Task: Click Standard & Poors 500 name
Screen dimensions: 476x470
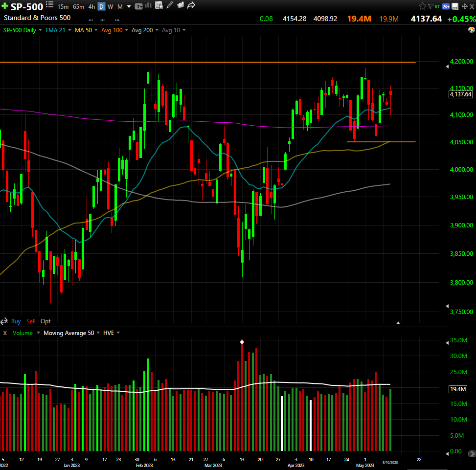Action: pos(37,18)
